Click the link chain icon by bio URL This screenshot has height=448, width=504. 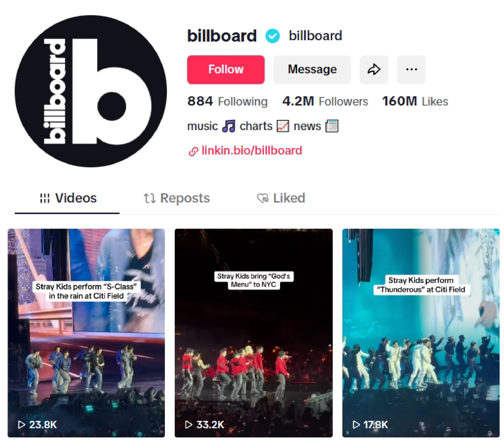point(193,151)
